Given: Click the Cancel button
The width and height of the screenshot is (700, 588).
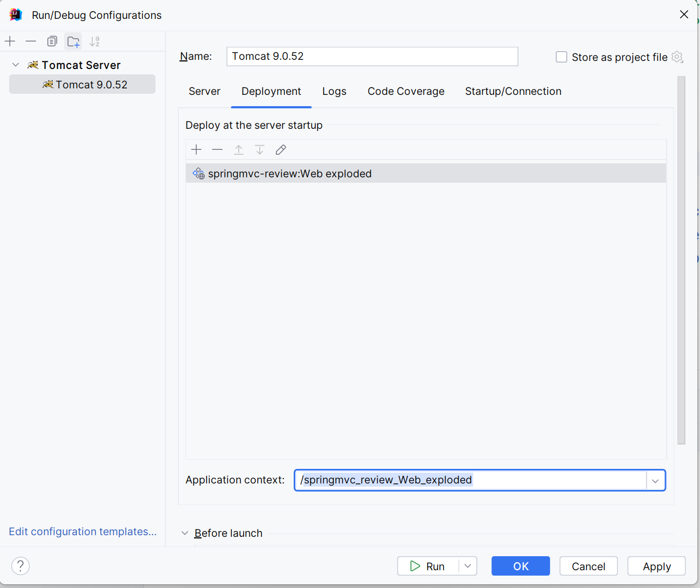Looking at the screenshot, I should (x=588, y=566).
